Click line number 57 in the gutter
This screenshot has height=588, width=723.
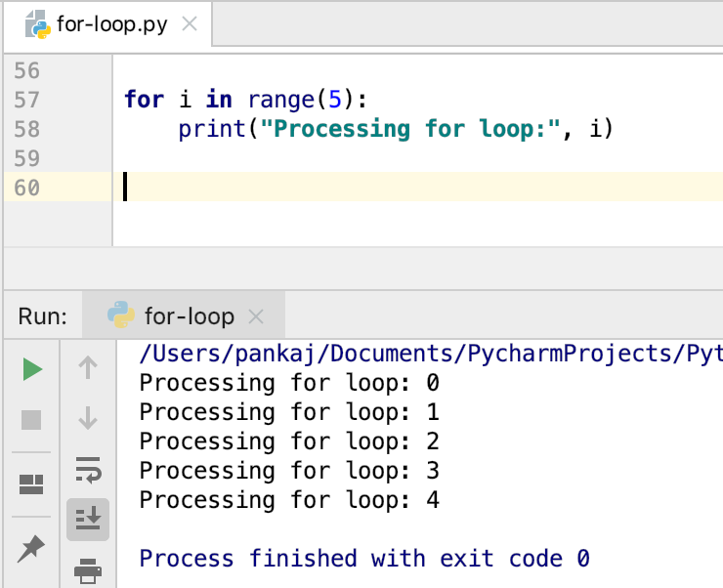pyautogui.click(x=26, y=100)
